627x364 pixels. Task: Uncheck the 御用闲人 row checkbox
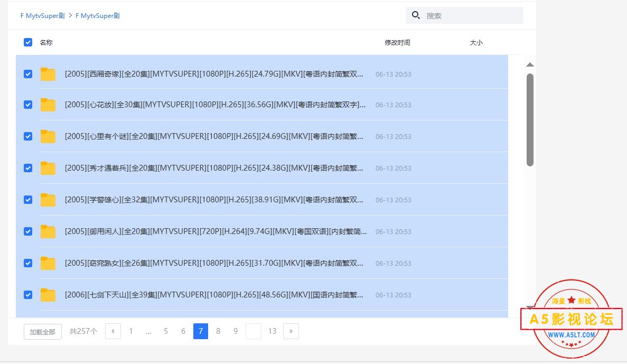coord(28,231)
